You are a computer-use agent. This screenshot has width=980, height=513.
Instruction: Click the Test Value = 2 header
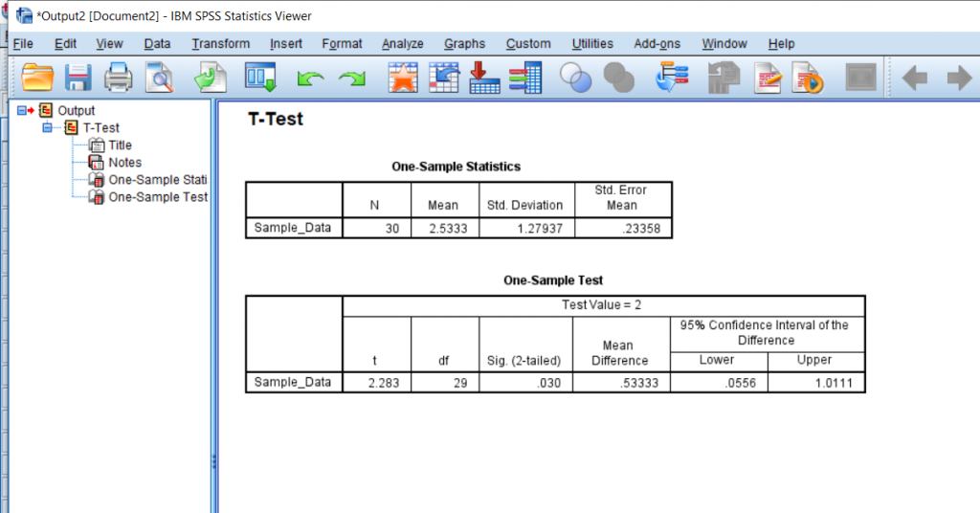tap(601, 305)
